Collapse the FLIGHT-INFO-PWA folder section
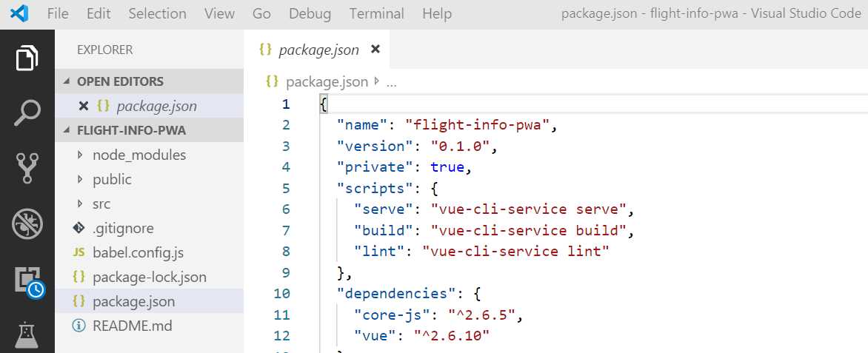Screen dimensions: 868x353 tap(67, 130)
